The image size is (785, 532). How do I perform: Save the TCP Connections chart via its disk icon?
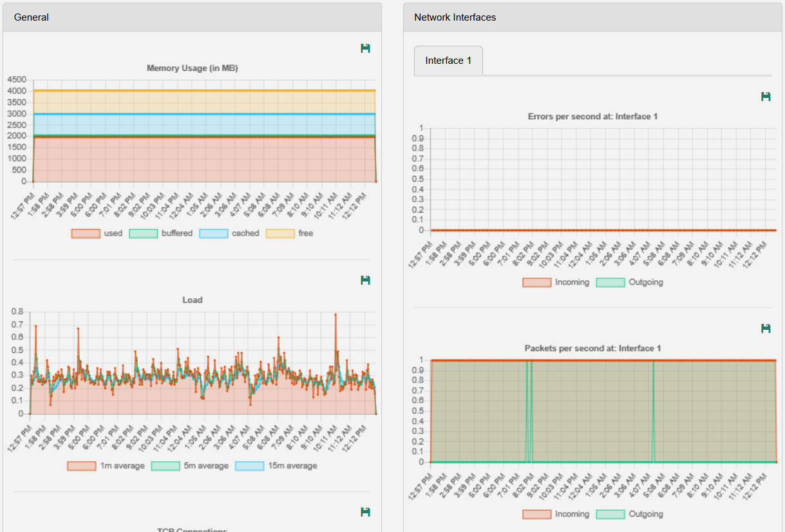[x=365, y=512]
